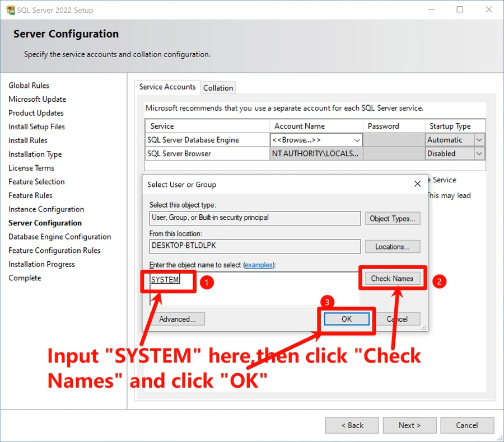Close the SQL Server 2022 Setup window
This screenshot has width=504, height=442.
(489, 10)
